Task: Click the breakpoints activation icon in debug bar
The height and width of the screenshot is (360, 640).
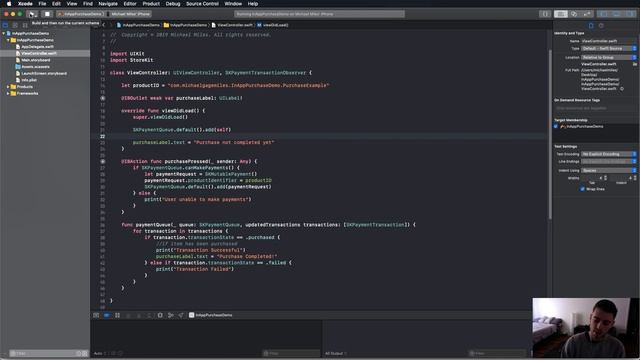Action: [x=107, y=315]
